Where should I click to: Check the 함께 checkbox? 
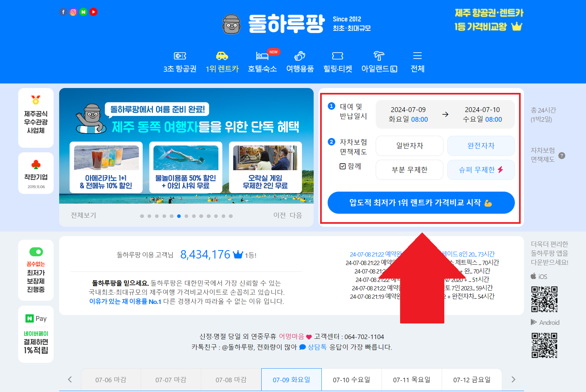coord(342,166)
